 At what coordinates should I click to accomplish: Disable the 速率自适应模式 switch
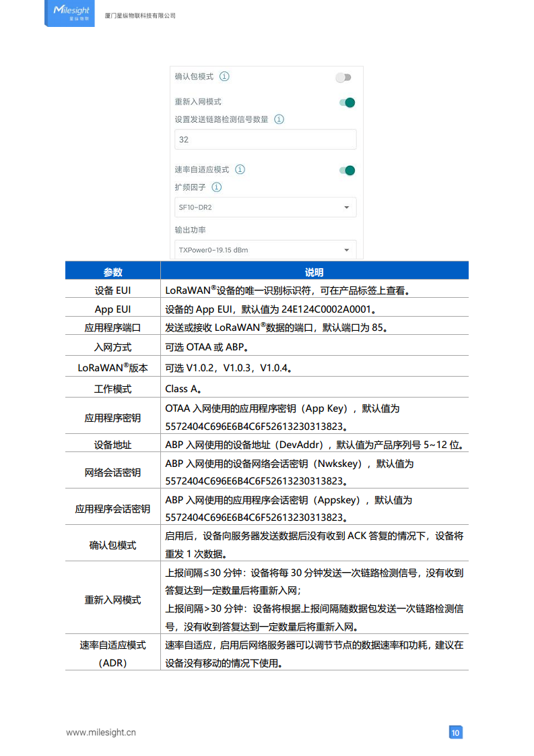[x=347, y=170]
